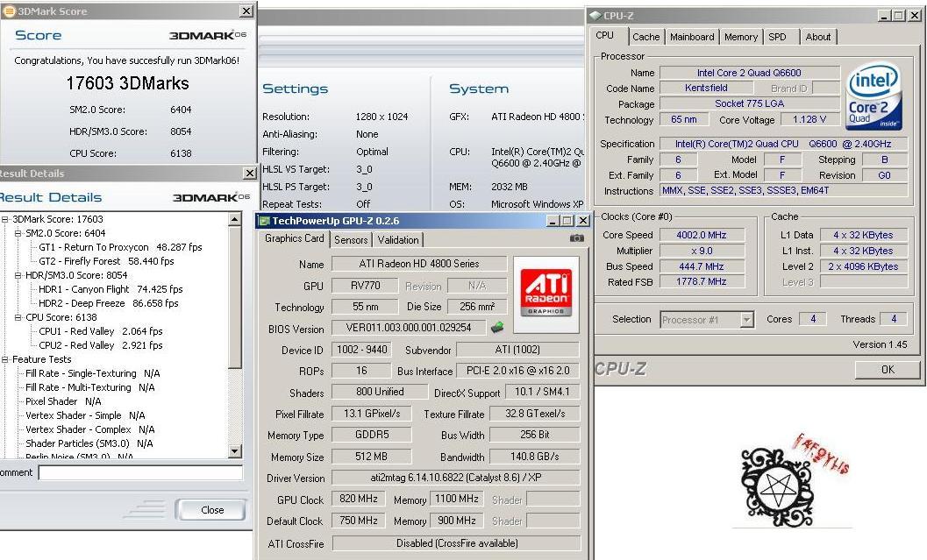Open SPD tab in CPU-Z
The width and height of the screenshot is (927, 560).
click(x=777, y=37)
